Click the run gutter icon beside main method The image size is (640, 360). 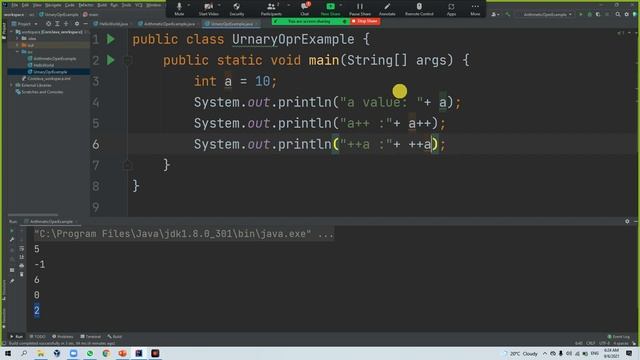[x=111, y=60]
